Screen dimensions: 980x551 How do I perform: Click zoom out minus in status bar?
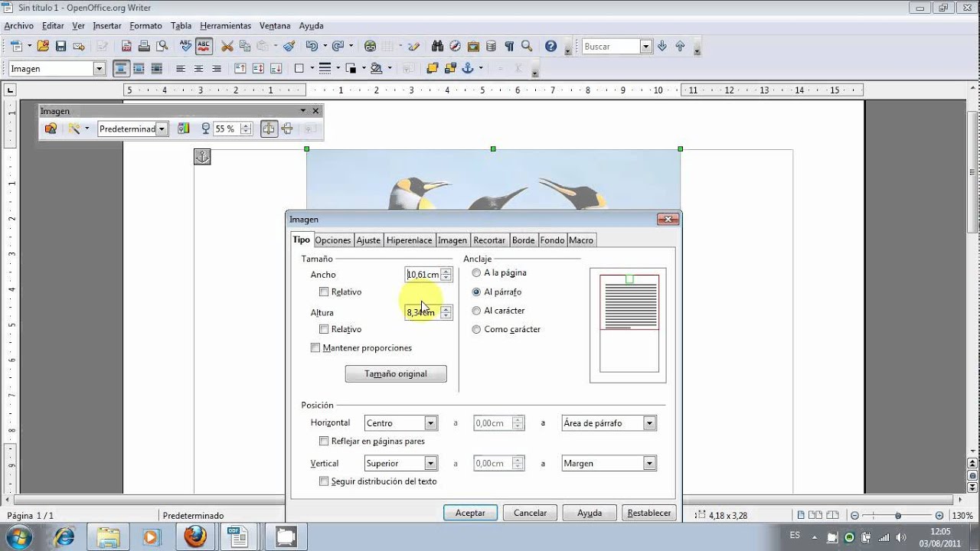click(x=854, y=516)
